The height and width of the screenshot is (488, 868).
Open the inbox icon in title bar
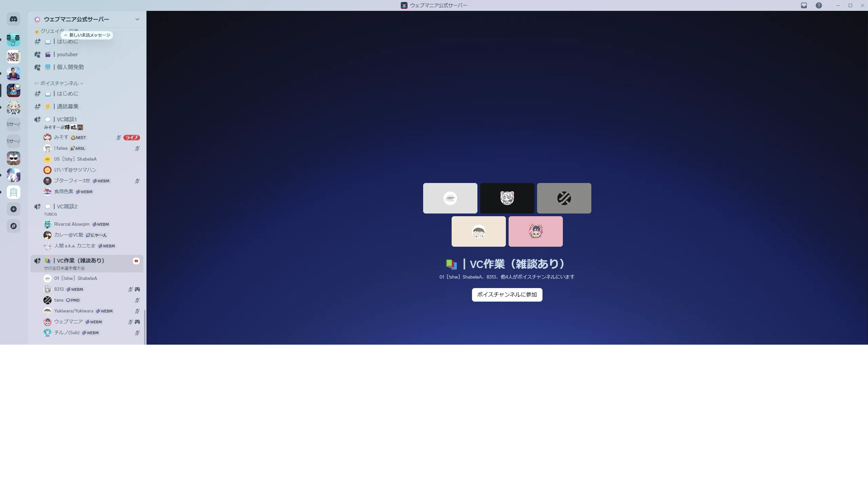click(804, 5)
